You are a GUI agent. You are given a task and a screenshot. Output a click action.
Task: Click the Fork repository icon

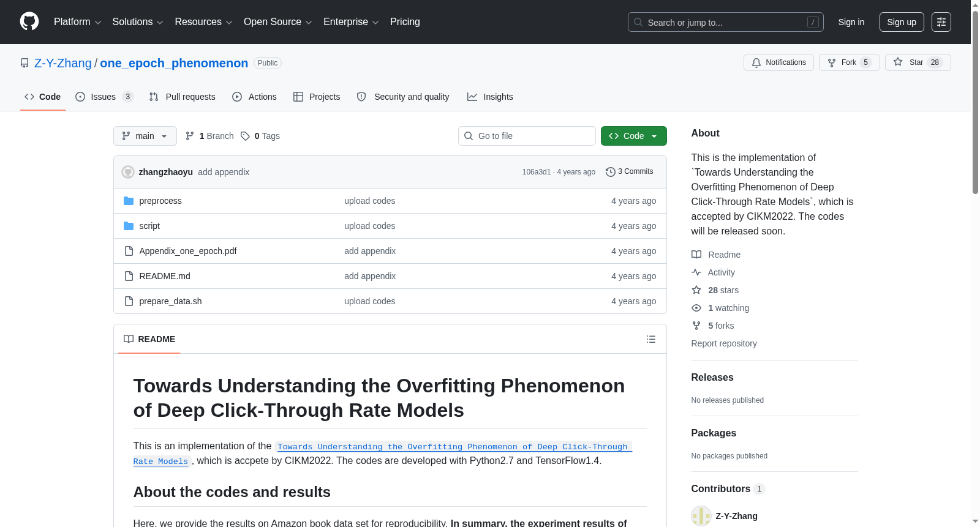tap(832, 62)
